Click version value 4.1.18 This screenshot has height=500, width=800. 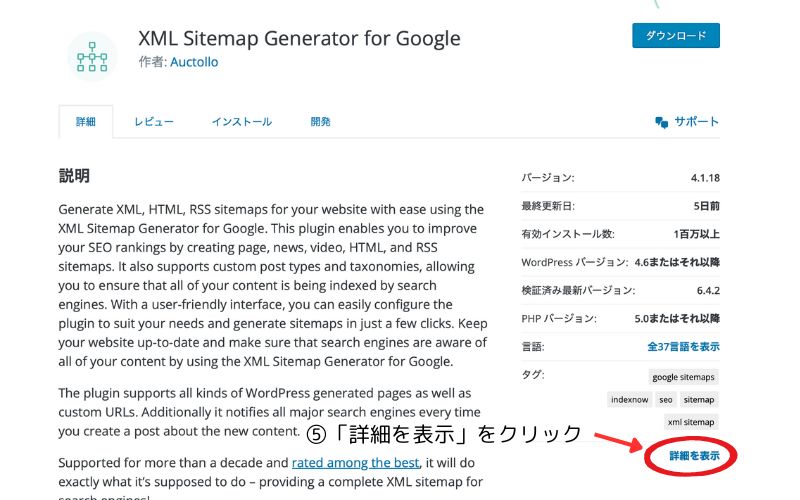(x=705, y=178)
